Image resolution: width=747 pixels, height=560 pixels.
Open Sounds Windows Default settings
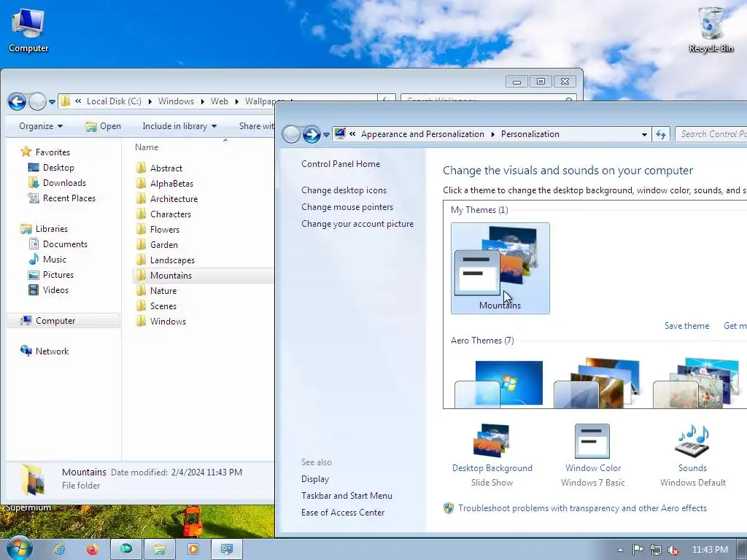pyautogui.click(x=693, y=456)
